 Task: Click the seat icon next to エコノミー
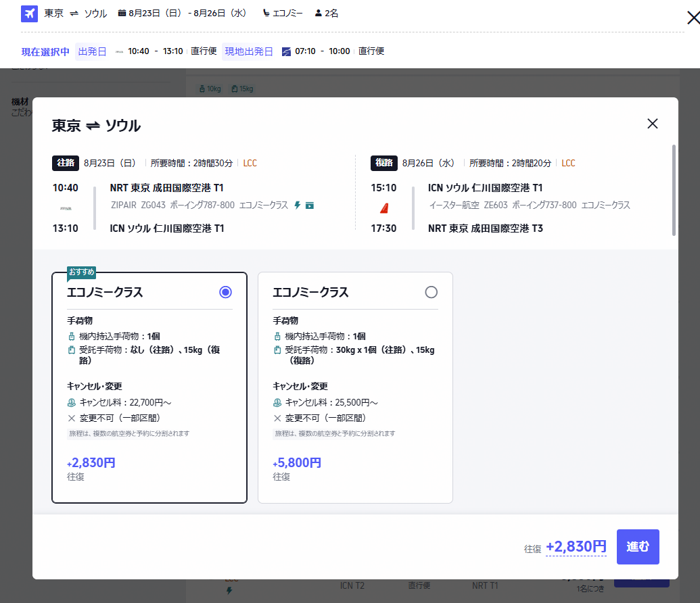pos(266,14)
